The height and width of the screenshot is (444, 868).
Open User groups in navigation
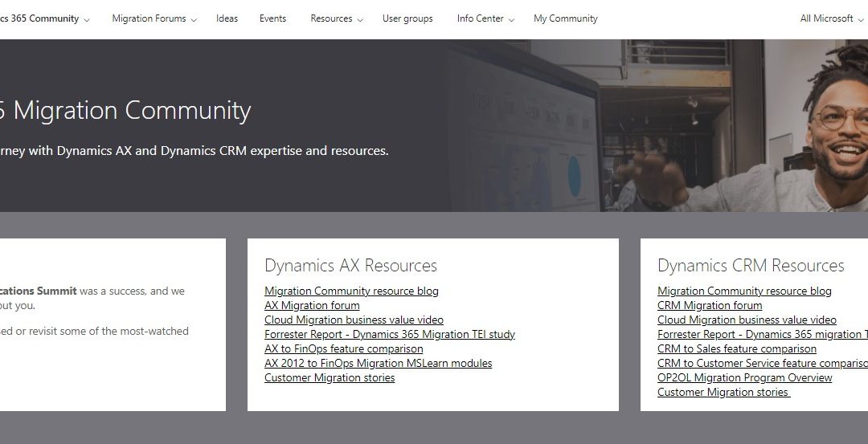[407, 18]
